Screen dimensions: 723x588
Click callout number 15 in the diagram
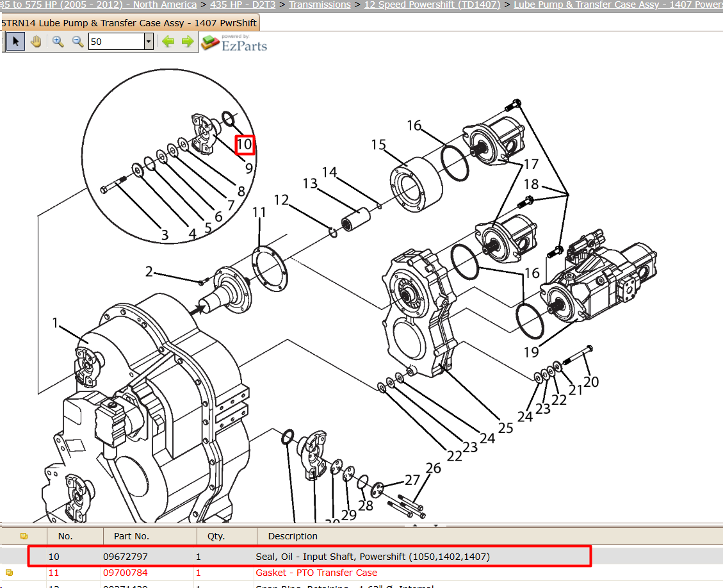[378, 145]
